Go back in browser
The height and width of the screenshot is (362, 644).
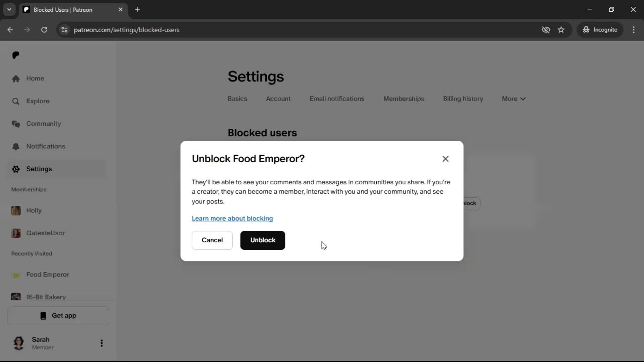pyautogui.click(x=10, y=29)
